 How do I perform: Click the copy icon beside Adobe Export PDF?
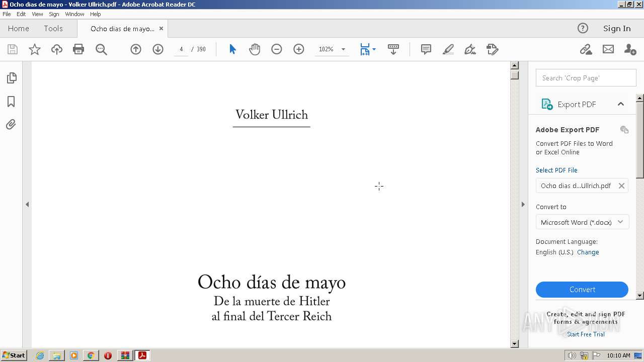click(624, 130)
